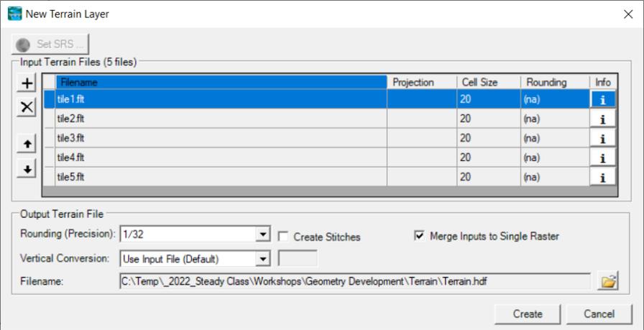Click rounding (na) of tile5.flt

(x=556, y=177)
